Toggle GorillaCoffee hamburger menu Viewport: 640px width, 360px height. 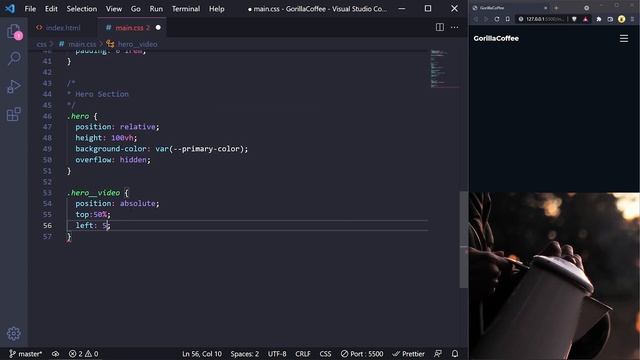pos(624,38)
